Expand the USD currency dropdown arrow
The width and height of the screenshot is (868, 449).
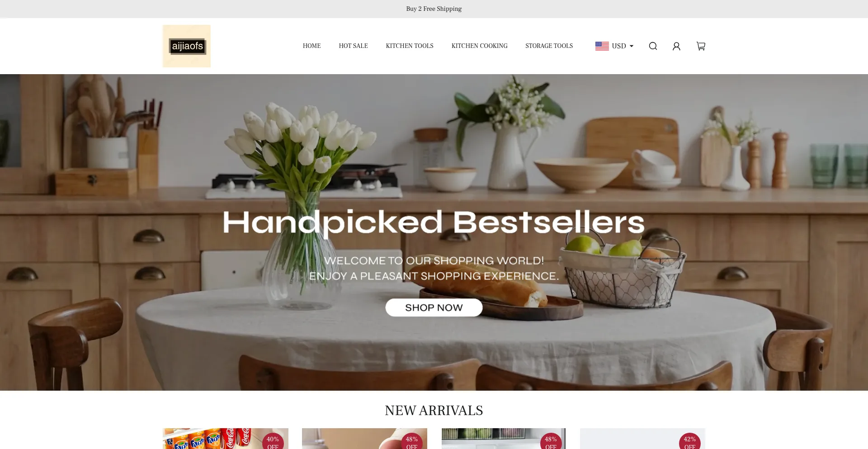pos(632,46)
